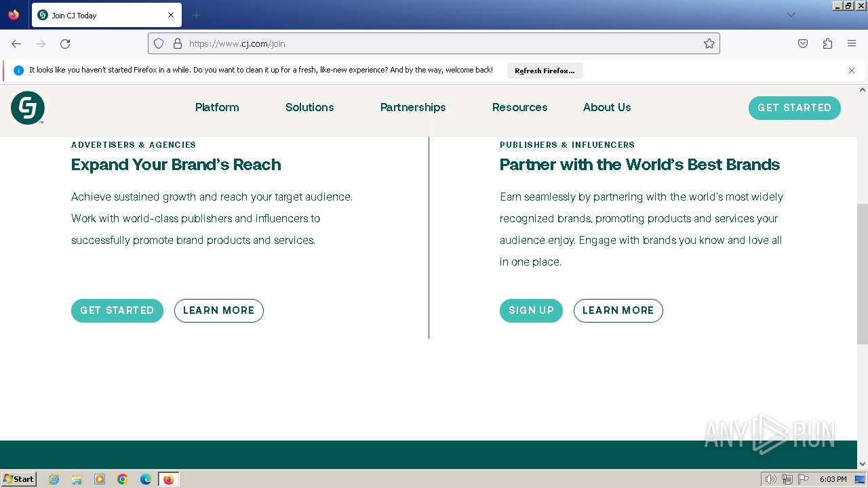Open the media player taskbar icon
The image size is (868, 488).
[x=100, y=479]
